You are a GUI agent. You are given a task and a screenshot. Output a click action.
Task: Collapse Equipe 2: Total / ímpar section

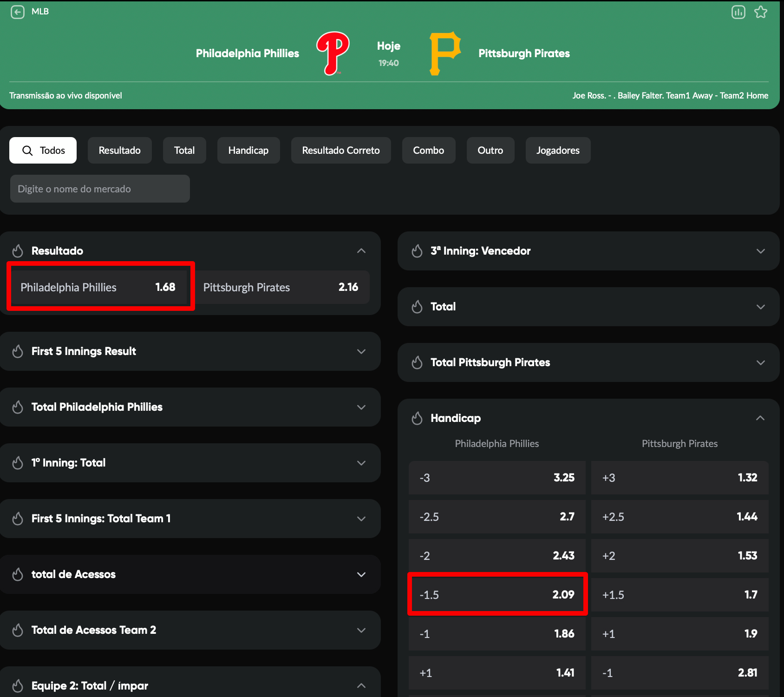point(361,686)
